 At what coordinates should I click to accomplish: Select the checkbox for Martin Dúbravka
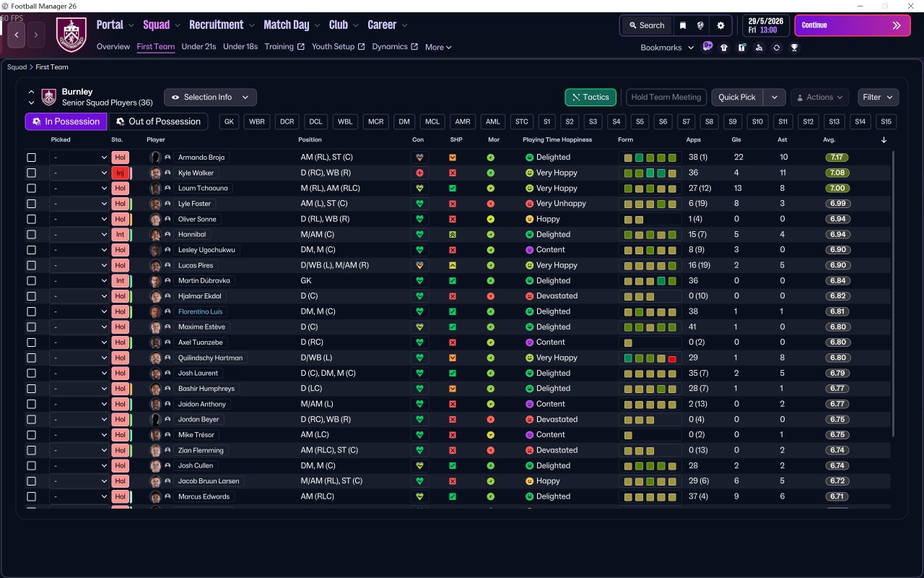tap(31, 280)
